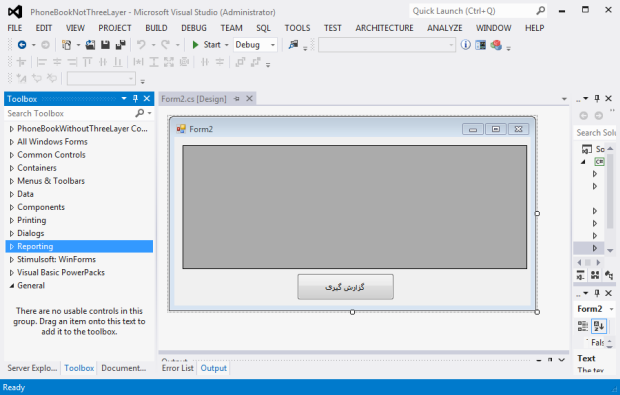Click the Properties panel pin icon
Screen dimensions: 620x395
tap(597, 293)
